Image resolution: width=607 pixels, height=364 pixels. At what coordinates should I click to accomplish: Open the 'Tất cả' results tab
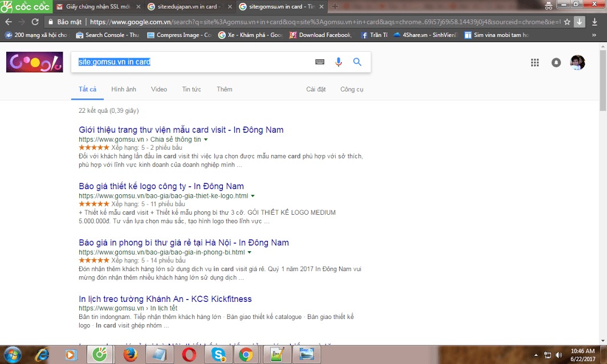(x=88, y=89)
